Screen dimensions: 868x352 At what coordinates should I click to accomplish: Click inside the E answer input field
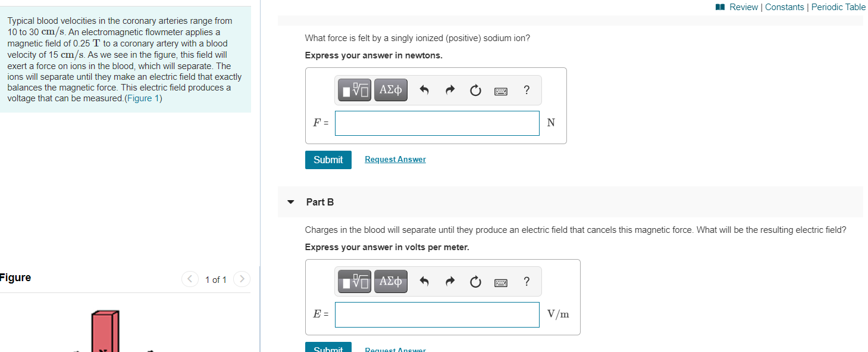(437, 314)
